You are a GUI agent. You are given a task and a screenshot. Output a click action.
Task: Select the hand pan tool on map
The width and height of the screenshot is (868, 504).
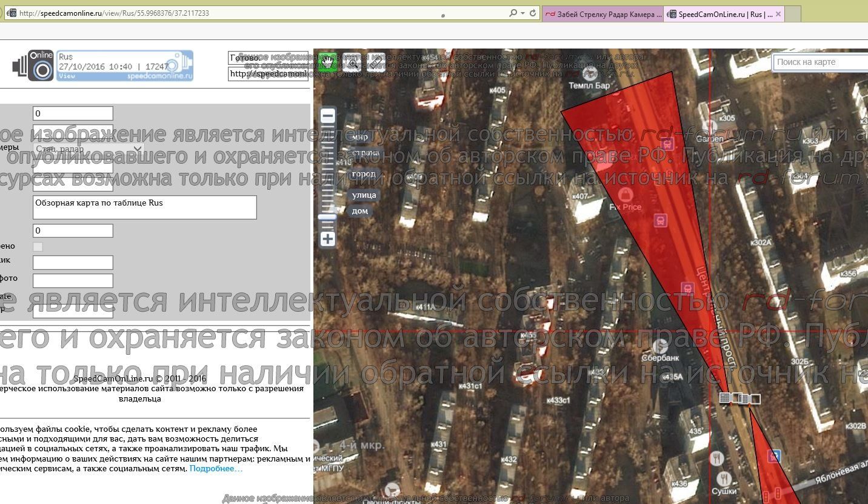click(328, 62)
